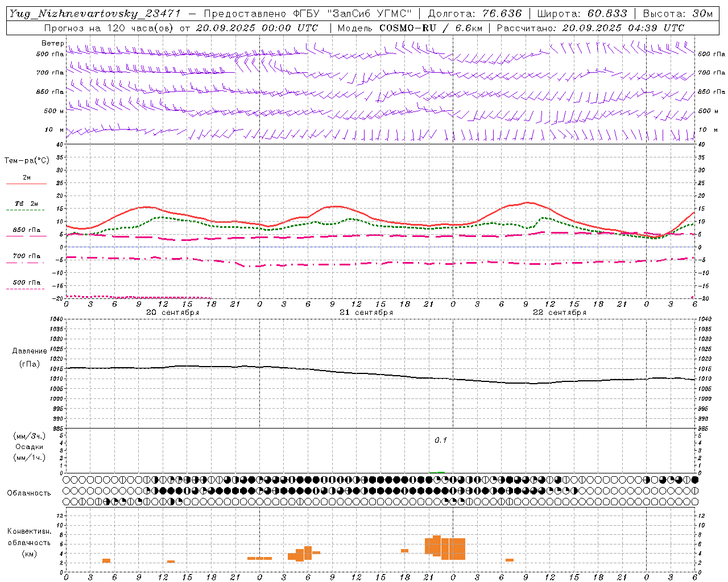The width and height of the screenshot is (728, 582).
Task: Click the Тем-ра(°C) axis title
Action: pyautogui.click(x=27, y=160)
